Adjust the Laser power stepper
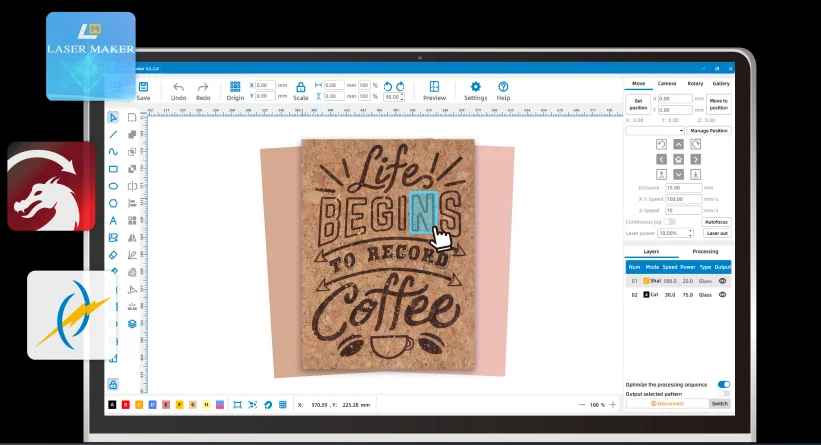Image resolution: width=821 pixels, height=445 pixels. (x=683, y=233)
